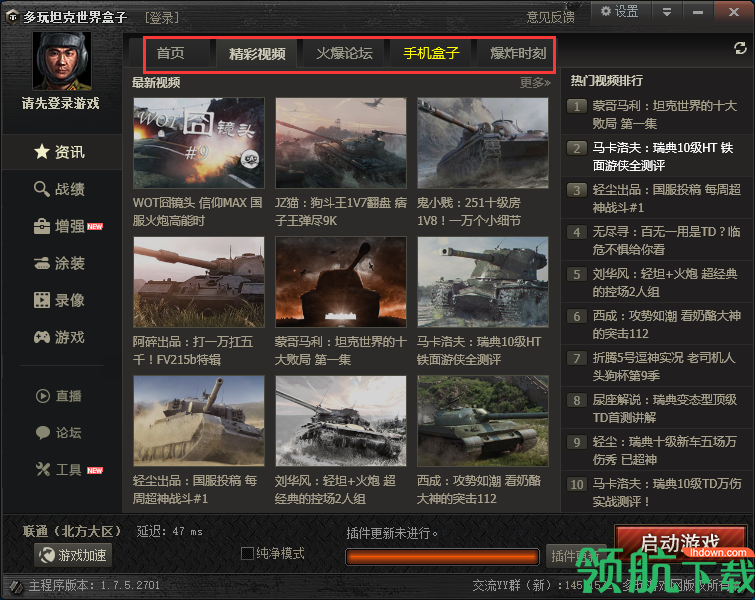Viewport: 755px width, 600px height.
Task: Enable the 纯净模式 checkbox
Action: click(x=247, y=553)
